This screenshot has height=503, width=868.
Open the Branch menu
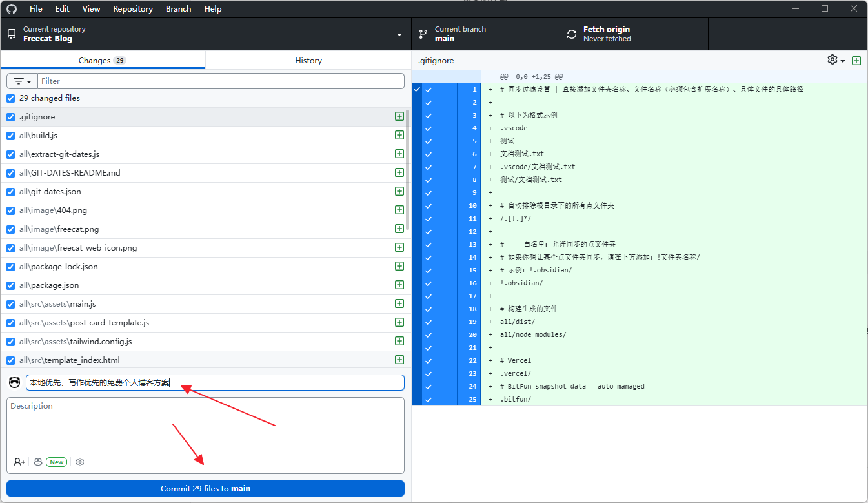(178, 9)
